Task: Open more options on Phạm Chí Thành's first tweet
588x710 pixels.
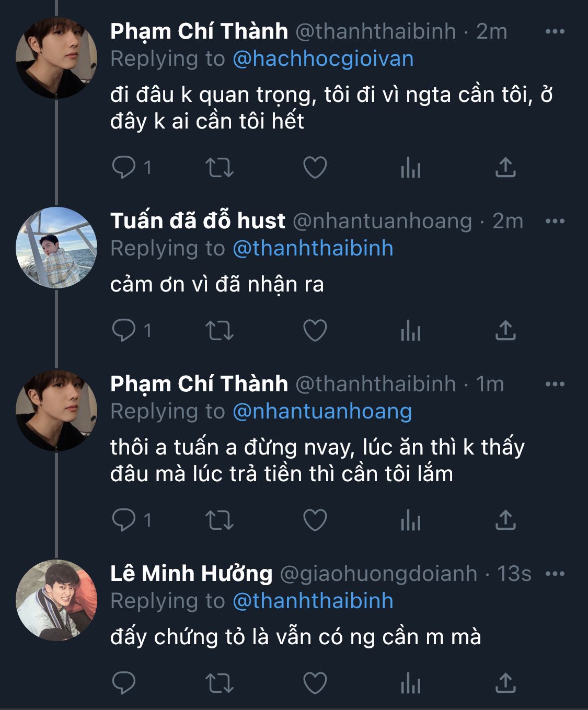Action: 555,31
